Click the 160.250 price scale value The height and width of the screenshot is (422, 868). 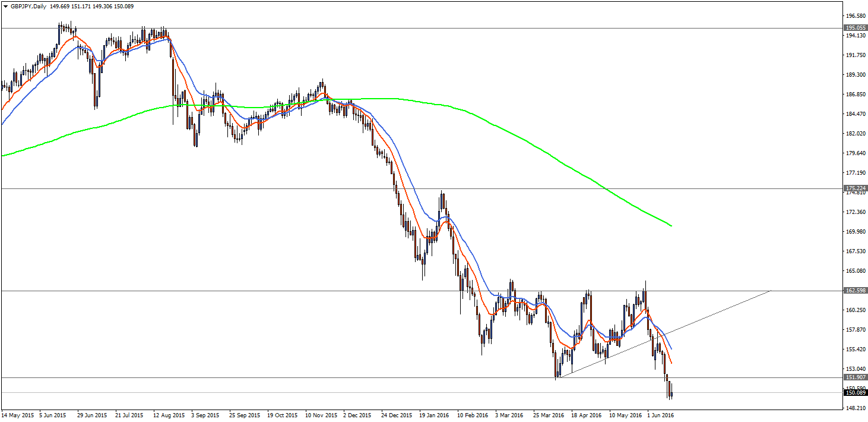[x=856, y=310]
